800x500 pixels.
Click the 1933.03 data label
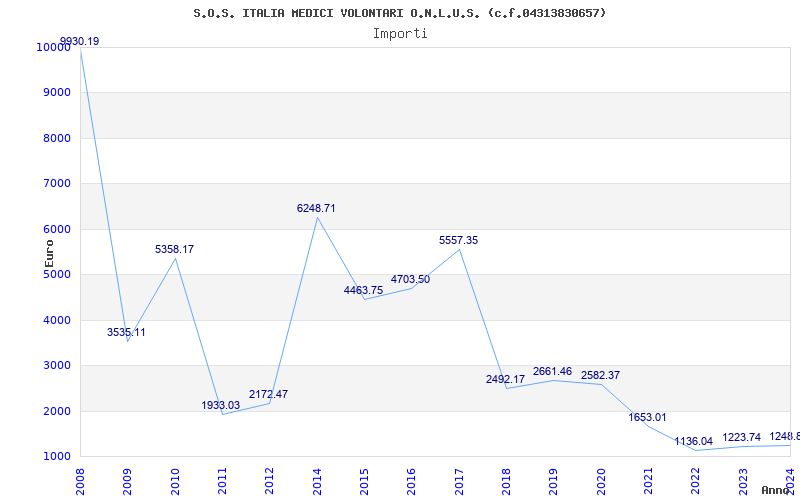(220, 405)
